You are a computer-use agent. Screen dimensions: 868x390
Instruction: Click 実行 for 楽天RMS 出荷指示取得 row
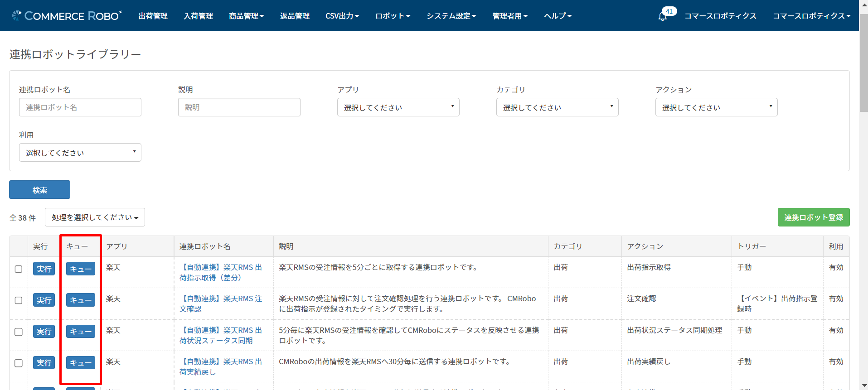tap(44, 269)
